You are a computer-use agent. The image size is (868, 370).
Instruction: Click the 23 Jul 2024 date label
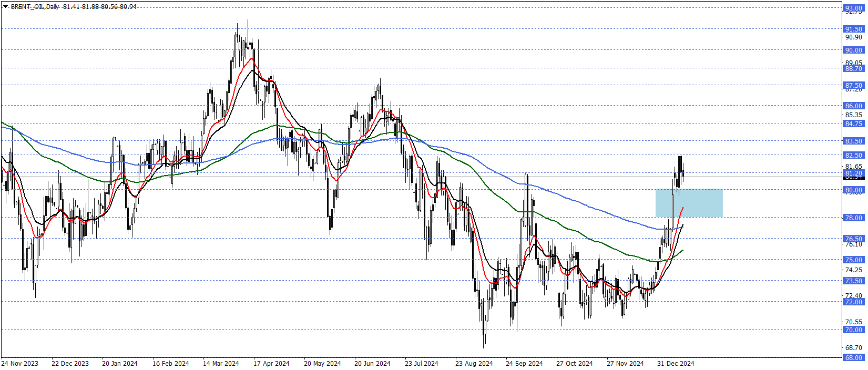point(422,363)
